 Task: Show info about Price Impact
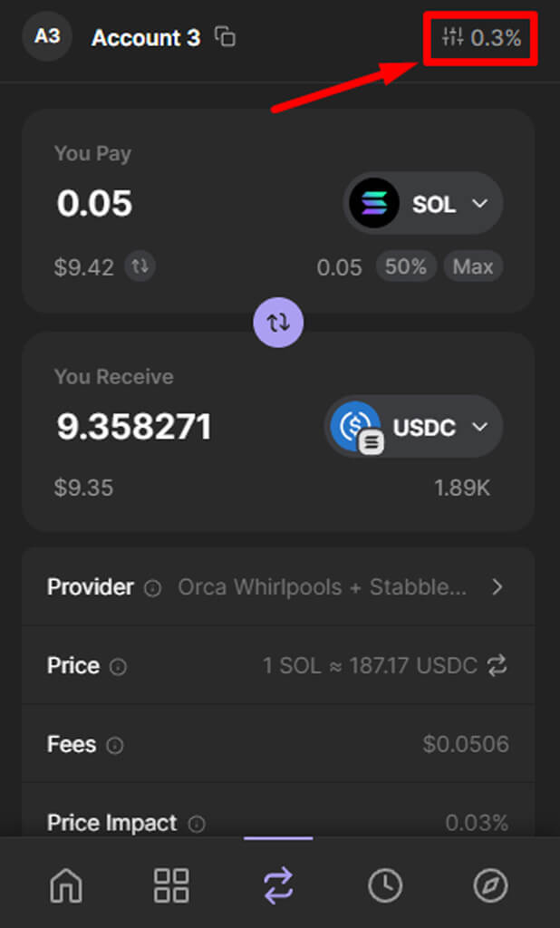(196, 824)
